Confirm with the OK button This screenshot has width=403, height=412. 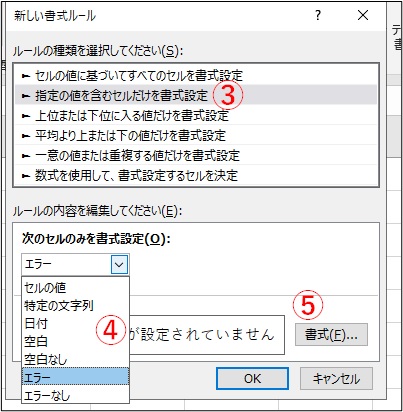252,378
